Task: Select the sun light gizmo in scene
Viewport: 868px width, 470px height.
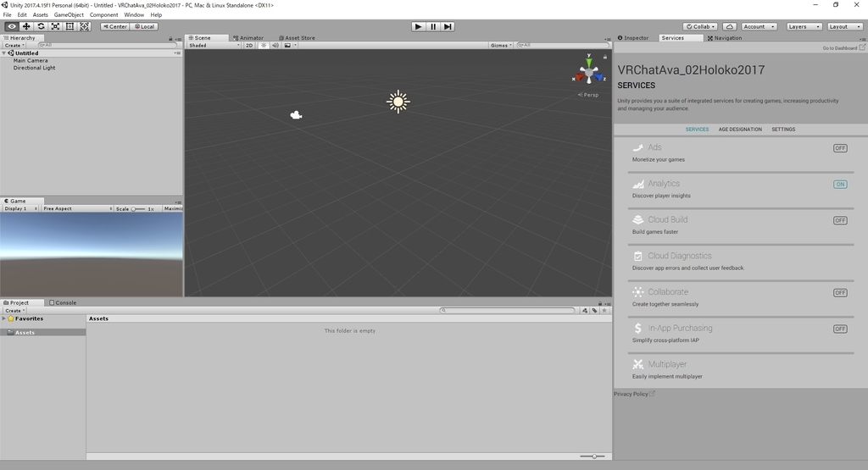Action: tap(398, 102)
